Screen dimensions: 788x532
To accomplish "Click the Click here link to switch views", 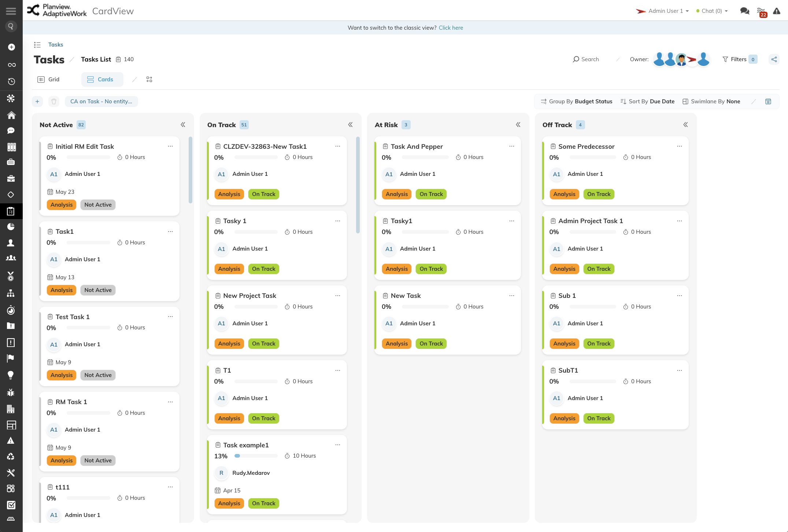I will pyautogui.click(x=451, y=27).
